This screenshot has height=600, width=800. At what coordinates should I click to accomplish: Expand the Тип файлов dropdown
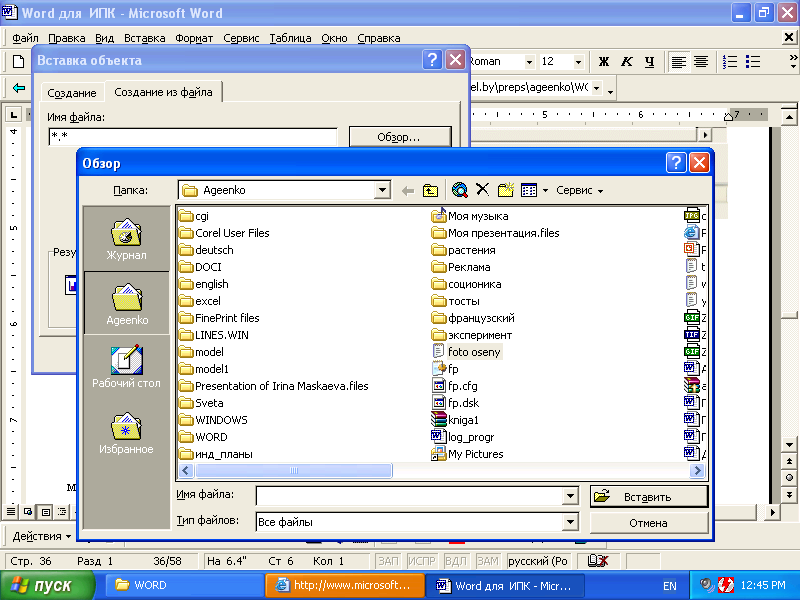coord(570,521)
